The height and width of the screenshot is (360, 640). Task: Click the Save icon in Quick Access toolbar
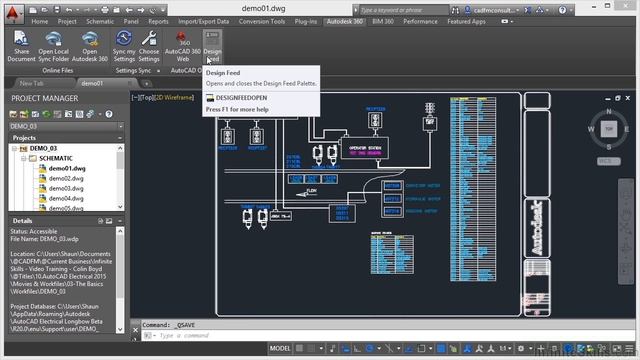57,10
